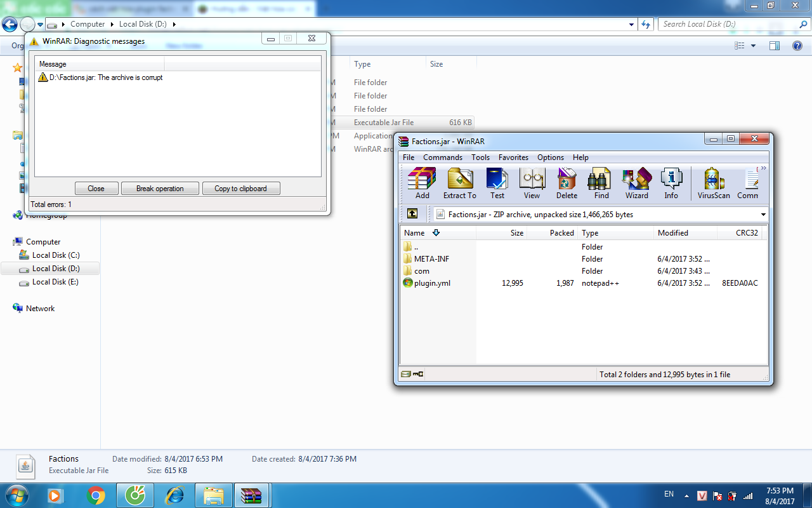Open the WinRAR Tools menu
812x508 pixels.
click(480, 157)
